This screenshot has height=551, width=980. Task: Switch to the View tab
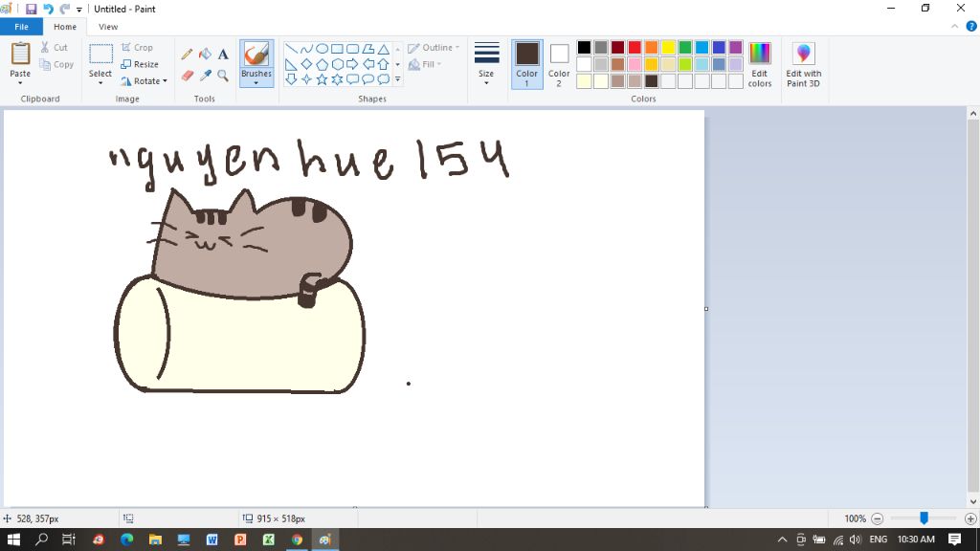[108, 27]
